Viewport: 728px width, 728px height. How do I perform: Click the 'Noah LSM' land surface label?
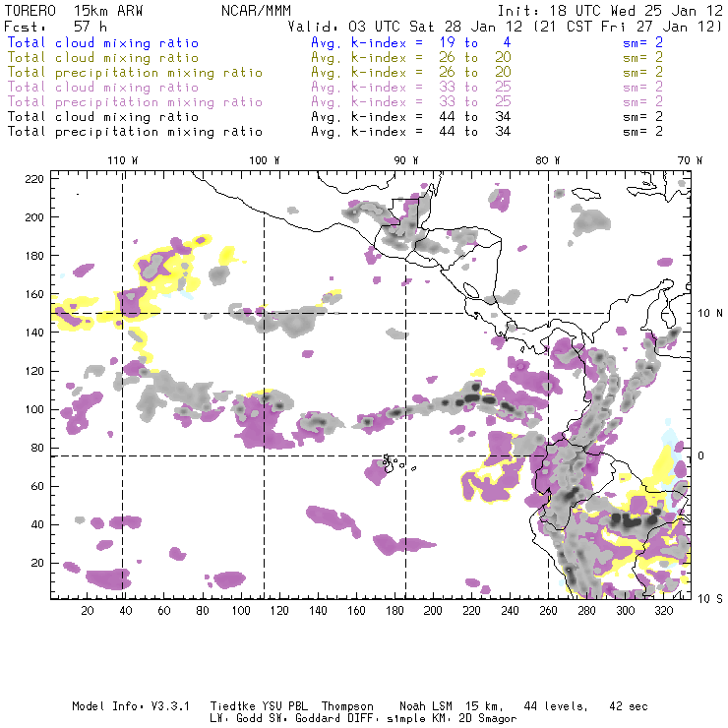(x=426, y=706)
